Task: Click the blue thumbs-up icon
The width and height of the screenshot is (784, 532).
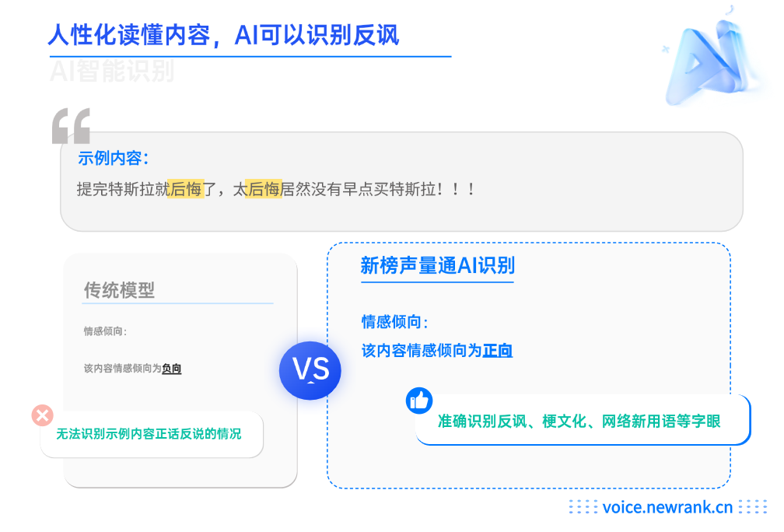Action: tap(419, 401)
